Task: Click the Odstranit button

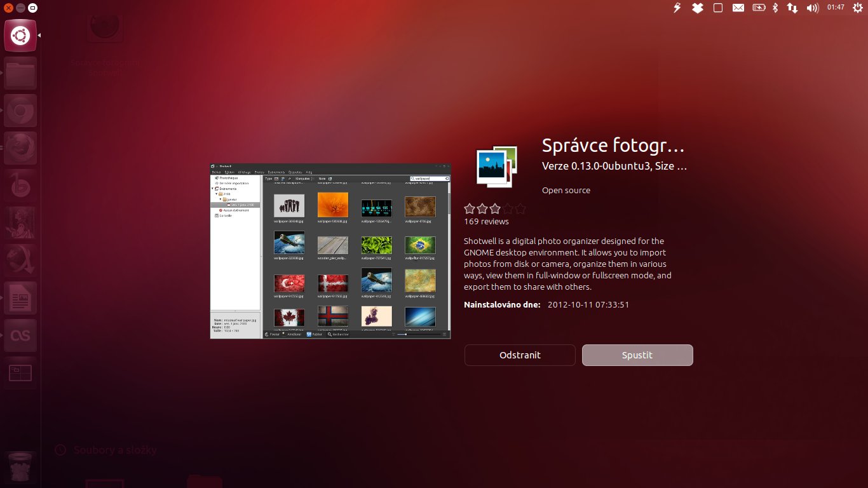Action: (x=520, y=355)
